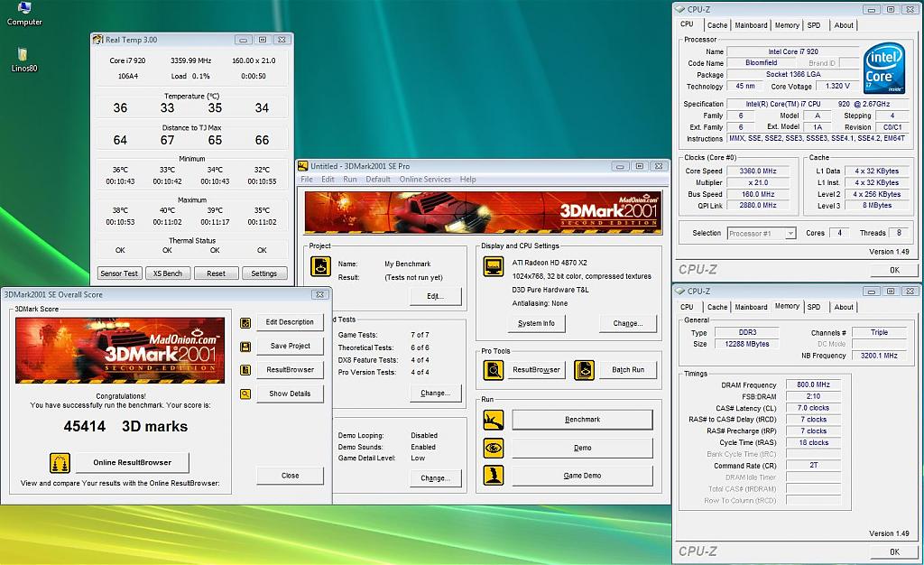Click the icon beside Online ResultBrowser
The width and height of the screenshot is (924, 565).
[60, 463]
